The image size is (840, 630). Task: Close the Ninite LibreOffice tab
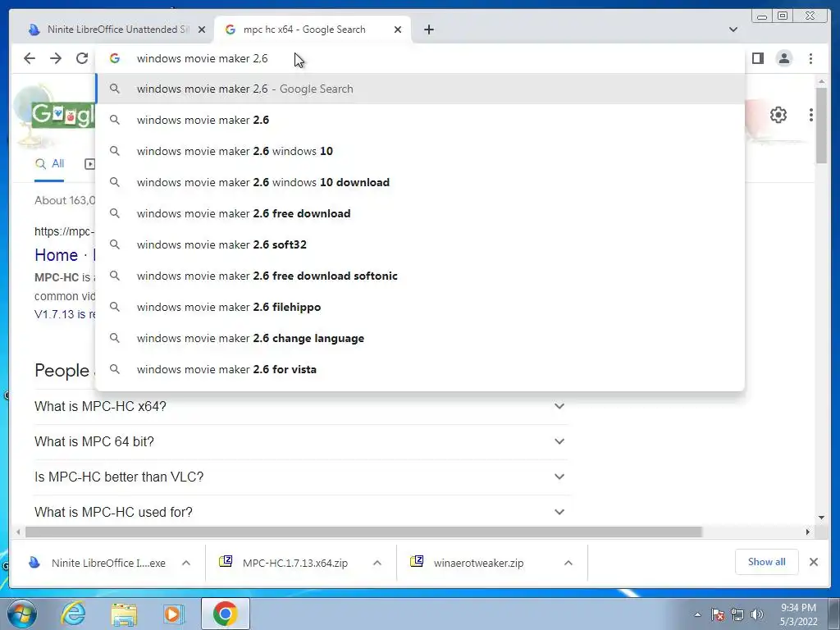click(202, 30)
